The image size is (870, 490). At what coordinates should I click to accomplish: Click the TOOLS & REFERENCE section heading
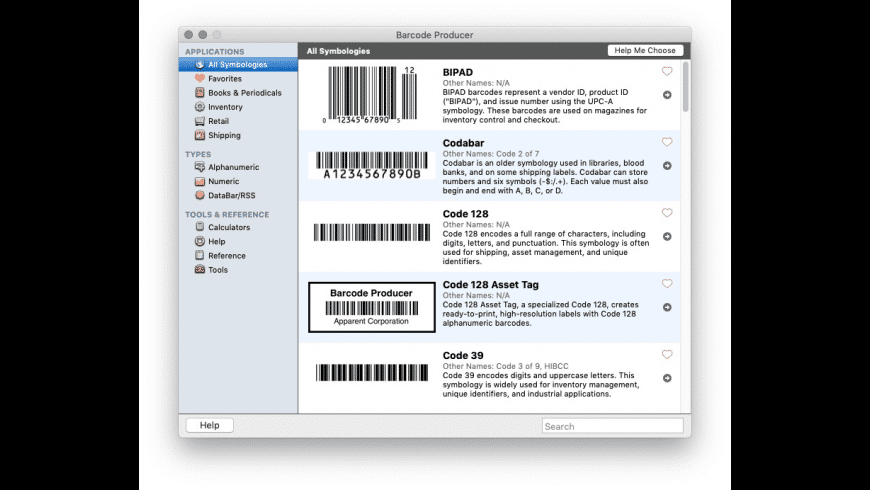coord(227,214)
